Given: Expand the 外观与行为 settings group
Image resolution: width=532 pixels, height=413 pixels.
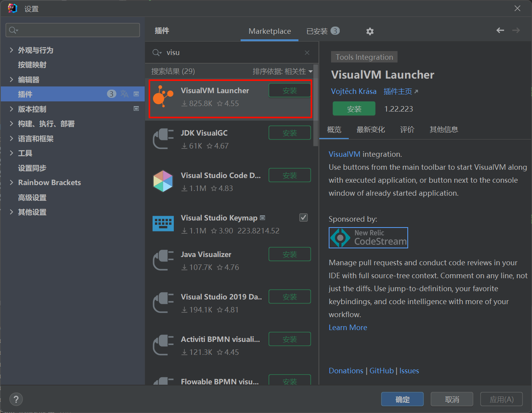Looking at the screenshot, I should [11, 50].
